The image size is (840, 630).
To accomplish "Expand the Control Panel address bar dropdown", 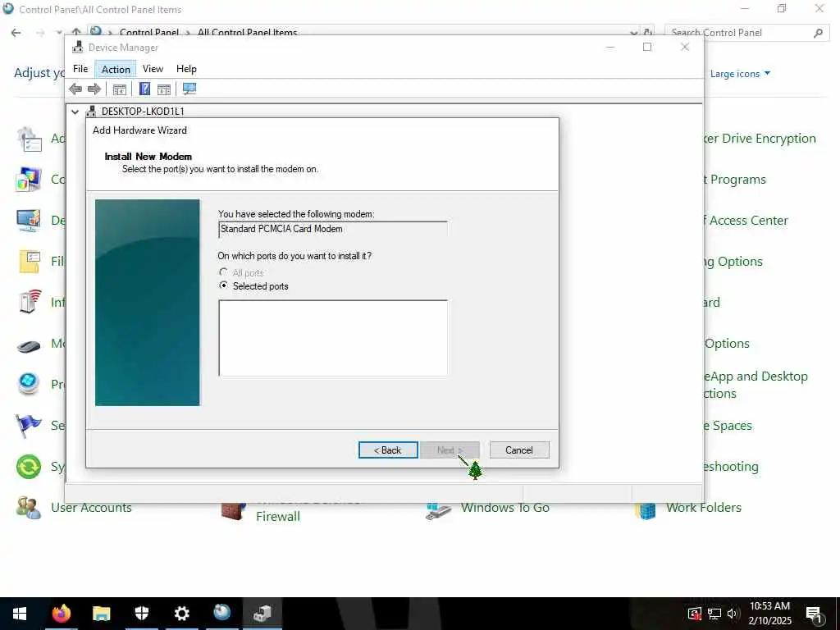I will [x=634, y=33].
